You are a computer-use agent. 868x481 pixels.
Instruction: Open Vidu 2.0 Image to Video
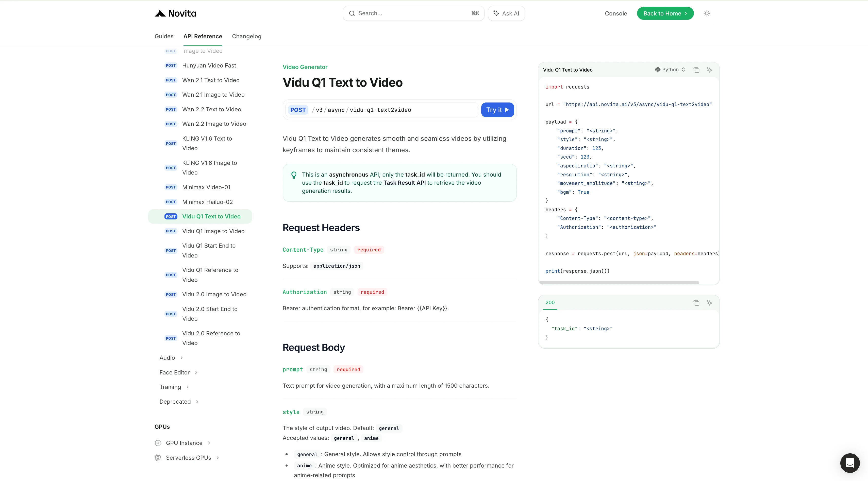[214, 294]
